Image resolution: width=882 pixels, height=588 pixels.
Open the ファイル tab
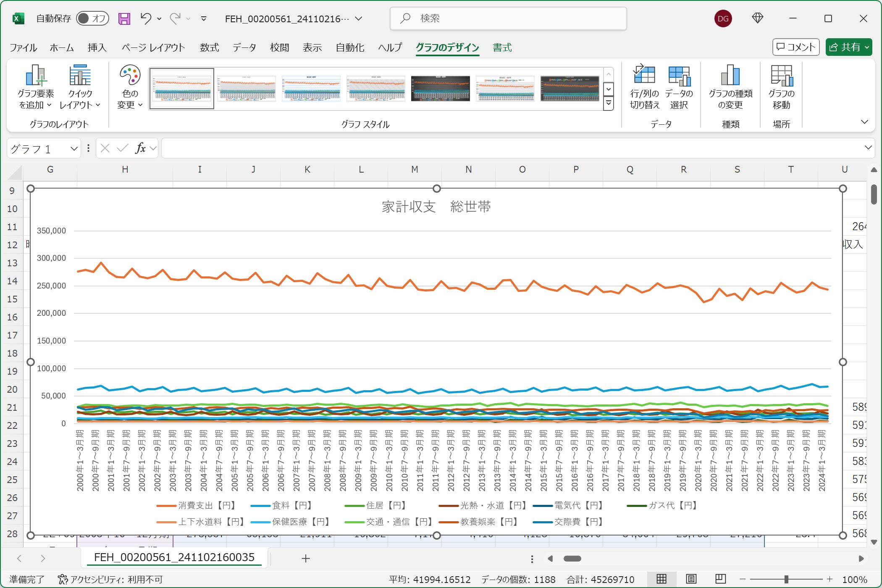[x=24, y=47]
